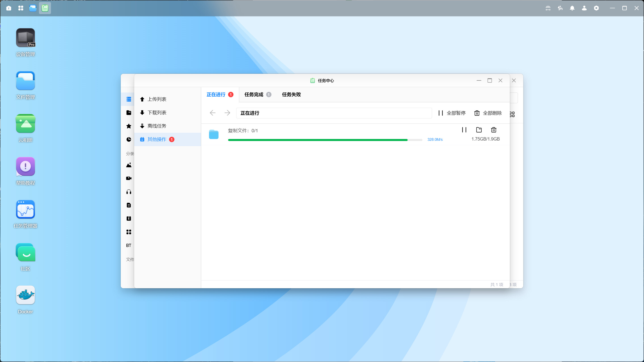Click the 正在进行 path field
The height and width of the screenshot is (362, 644).
[333, 113]
